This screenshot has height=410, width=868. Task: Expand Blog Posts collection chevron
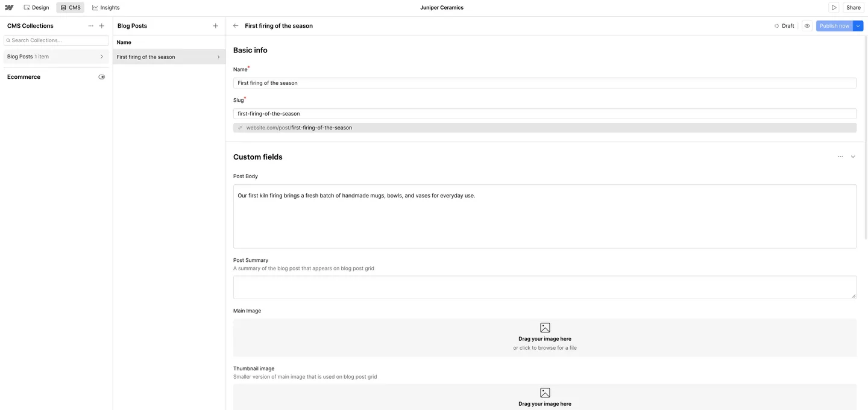coord(101,57)
